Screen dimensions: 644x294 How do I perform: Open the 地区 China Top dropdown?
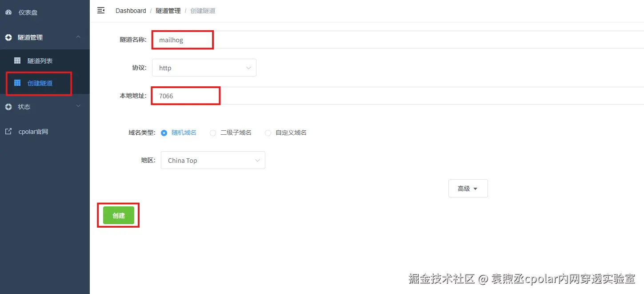213,160
